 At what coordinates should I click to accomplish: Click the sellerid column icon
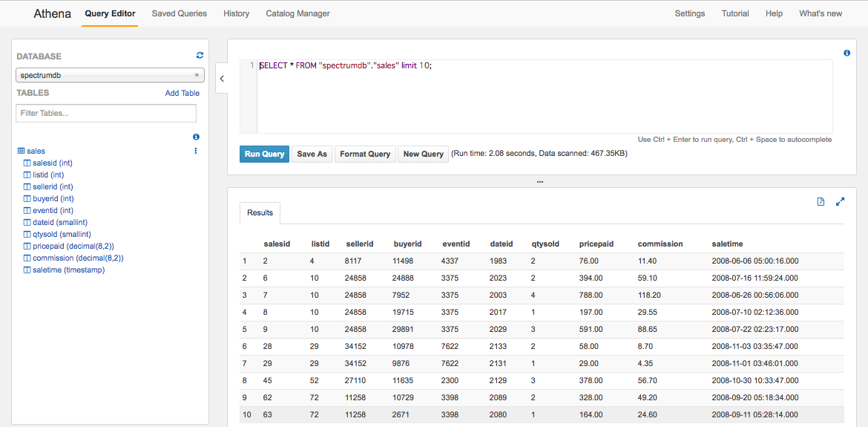27,186
